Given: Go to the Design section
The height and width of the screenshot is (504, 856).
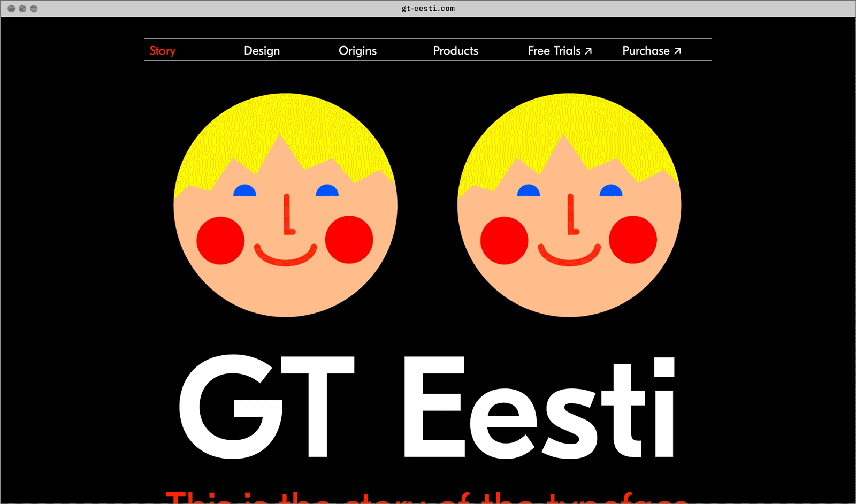Looking at the screenshot, I should 262,51.
